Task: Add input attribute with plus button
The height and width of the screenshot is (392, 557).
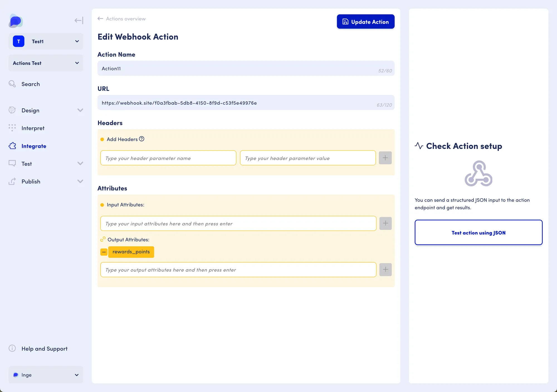Action: point(385,223)
